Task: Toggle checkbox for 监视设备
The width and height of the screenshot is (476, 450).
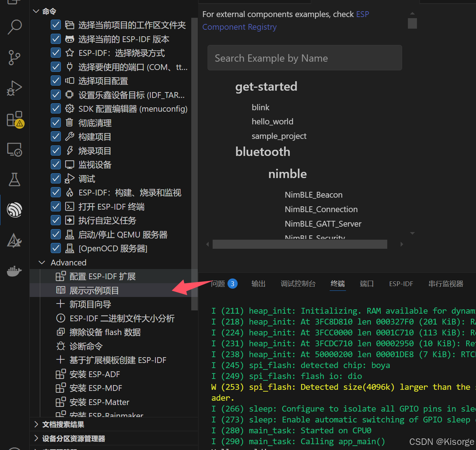Action: pyautogui.click(x=56, y=165)
